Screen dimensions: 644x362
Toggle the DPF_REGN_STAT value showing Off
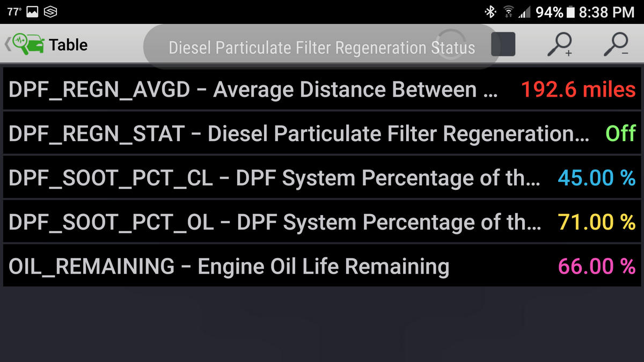click(x=620, y=133)
